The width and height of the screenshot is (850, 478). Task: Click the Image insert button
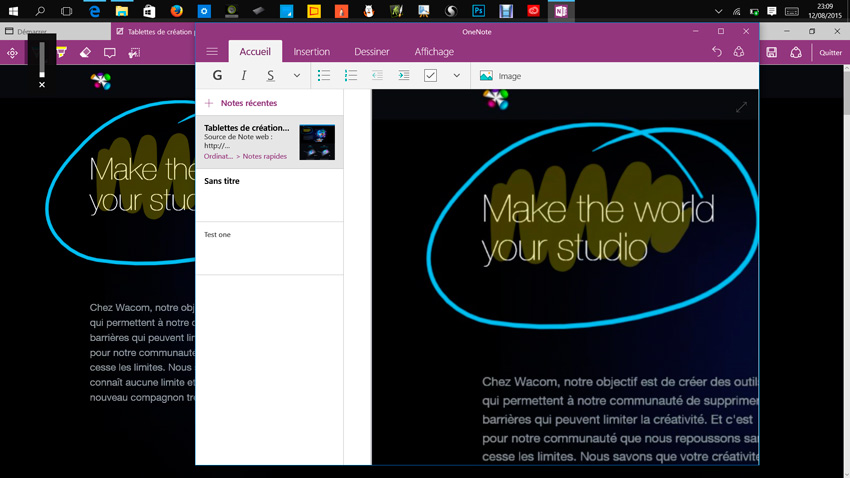pos(500,76)
